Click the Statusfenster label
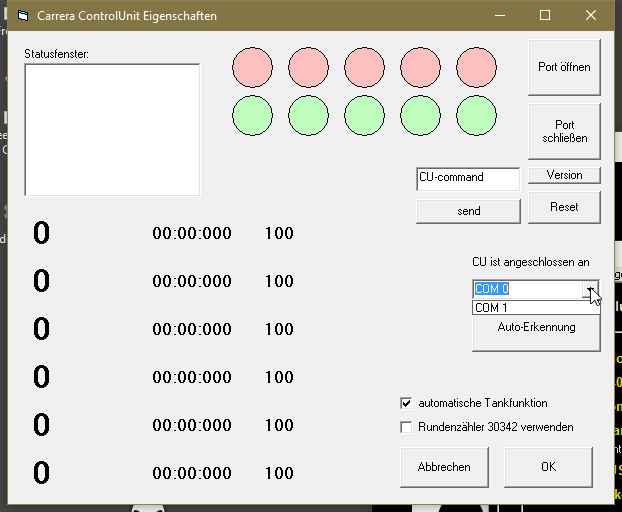Screen dimensions: 622x512 pos(56,54)
